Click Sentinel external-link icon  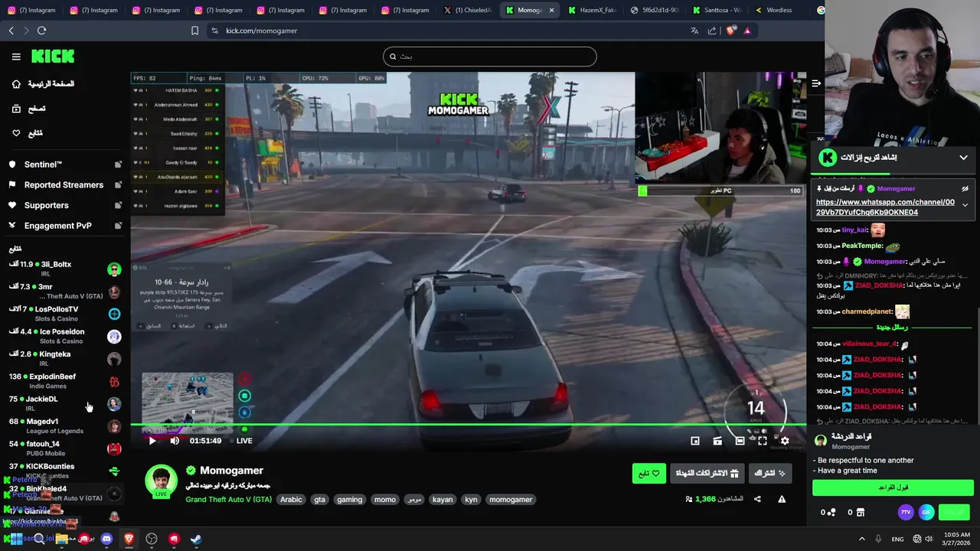point(118,165)
